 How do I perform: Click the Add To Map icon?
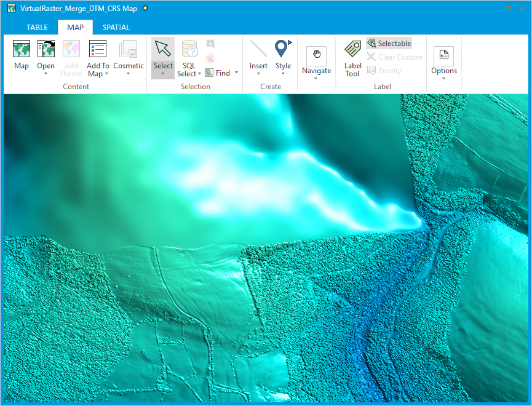tap(98, 49)
